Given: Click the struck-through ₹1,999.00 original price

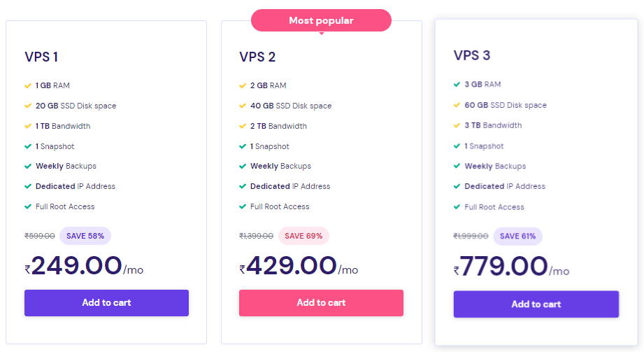Looking at the screenshot, I should pos(471,236).
